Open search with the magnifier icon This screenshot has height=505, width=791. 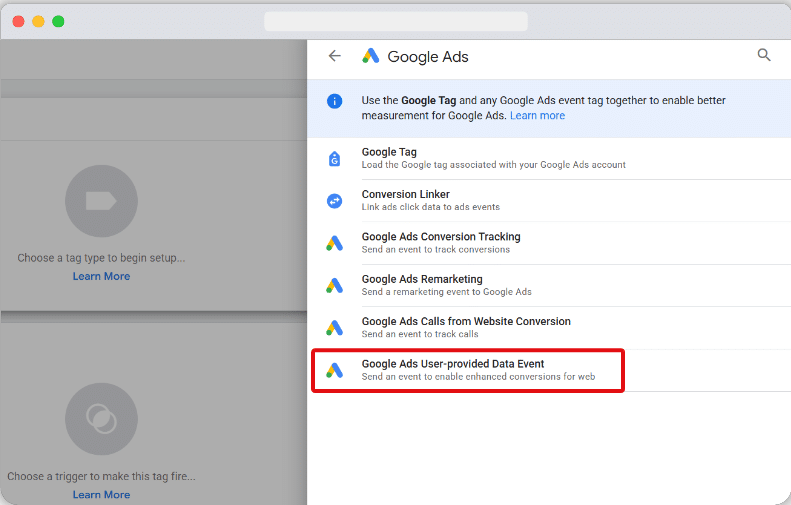764,55
